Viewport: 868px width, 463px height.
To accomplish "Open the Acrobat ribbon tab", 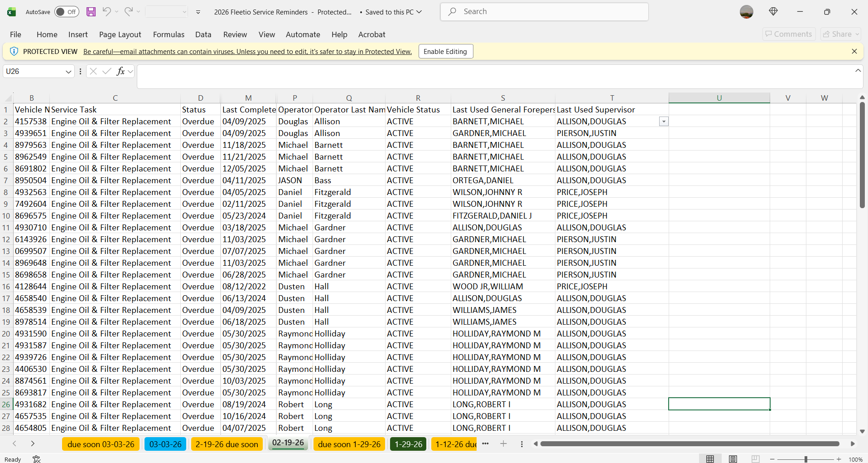I will coord(372,34).
